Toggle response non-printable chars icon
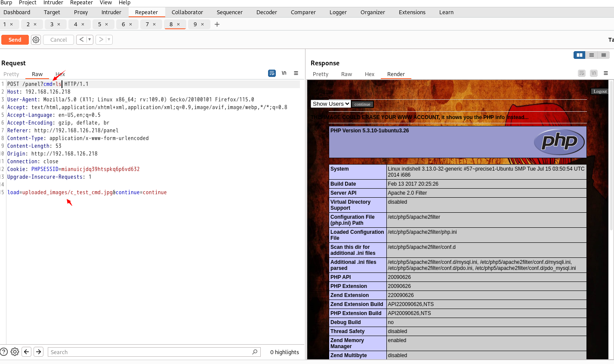This screenshot has width=614, height=364. pos(594,73)
